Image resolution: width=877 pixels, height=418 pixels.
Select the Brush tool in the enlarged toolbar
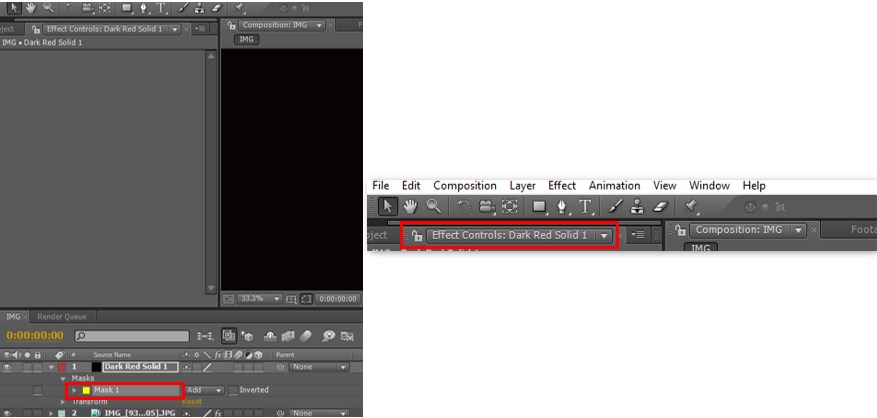click(615, 207)
